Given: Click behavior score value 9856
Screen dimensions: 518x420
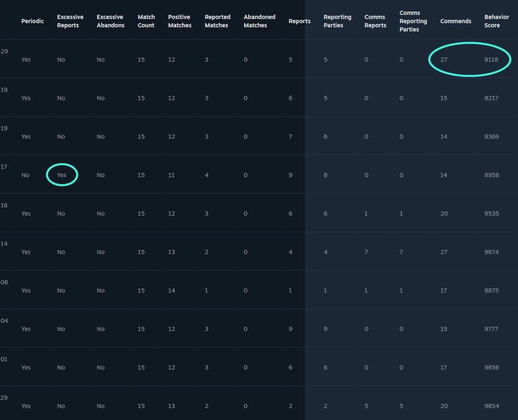Looking at the screenshot, I should [492, 367].
